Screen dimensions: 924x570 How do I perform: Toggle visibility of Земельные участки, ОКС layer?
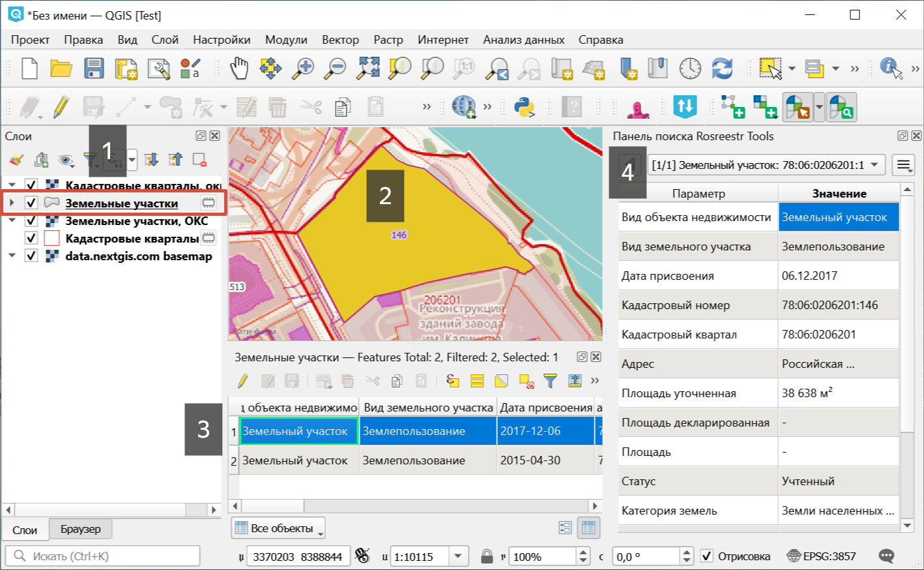click(x=31, y=220)
